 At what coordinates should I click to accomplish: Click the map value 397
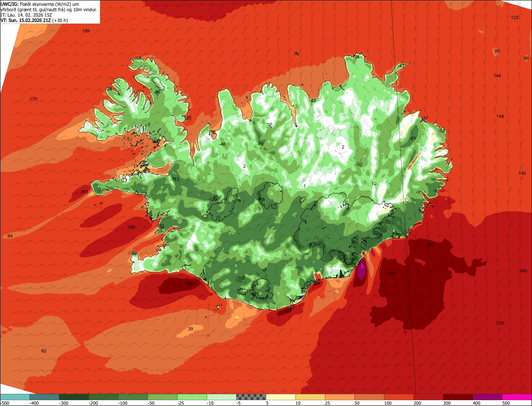pyautogui.click(x=391, y=274)
